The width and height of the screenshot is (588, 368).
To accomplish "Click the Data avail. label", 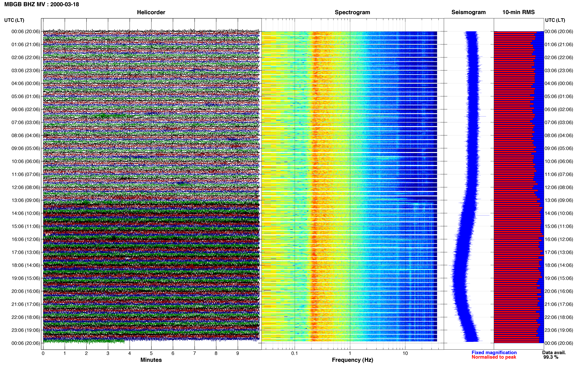I will coord(554,352).
